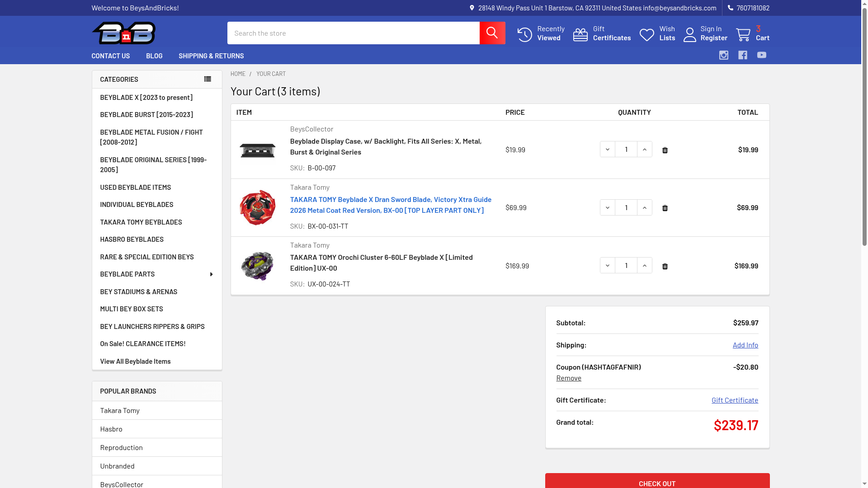Open Dran Sword Blade product thumbnail
Screen dimensions: 868x488
257,207
